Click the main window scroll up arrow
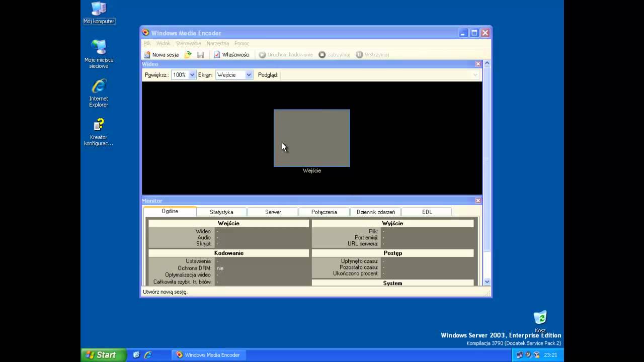This screenshot has width=644, height=362. point(487,64)
